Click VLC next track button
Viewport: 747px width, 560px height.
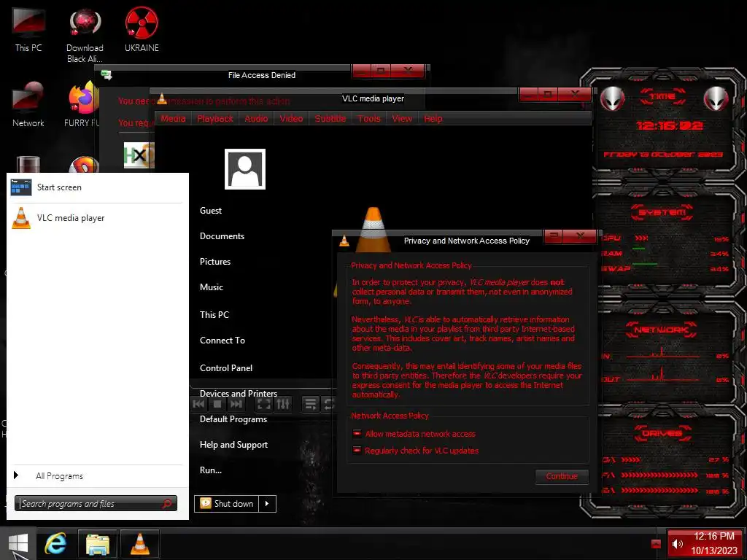(236, 404)
